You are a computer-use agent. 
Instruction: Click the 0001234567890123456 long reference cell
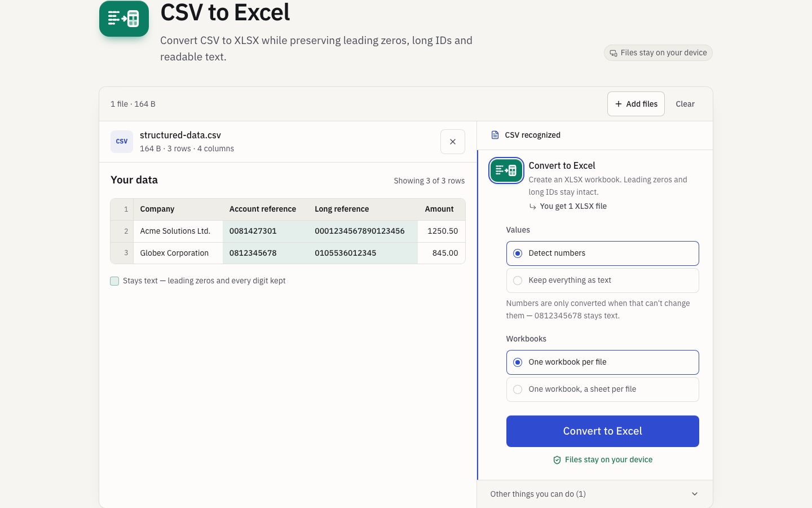pyautogui.click(x=363, y=231)
